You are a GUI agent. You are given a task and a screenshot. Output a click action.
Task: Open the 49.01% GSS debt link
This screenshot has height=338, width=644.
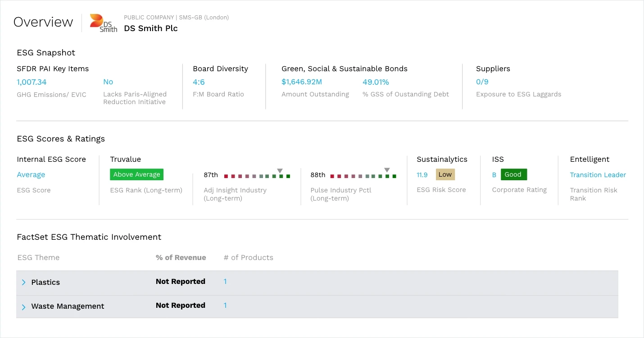click(x=376, y=82)
